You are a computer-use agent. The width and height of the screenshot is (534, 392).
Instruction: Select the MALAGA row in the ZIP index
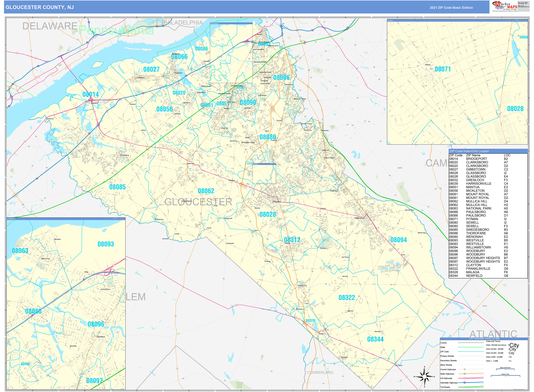[478, 272]
